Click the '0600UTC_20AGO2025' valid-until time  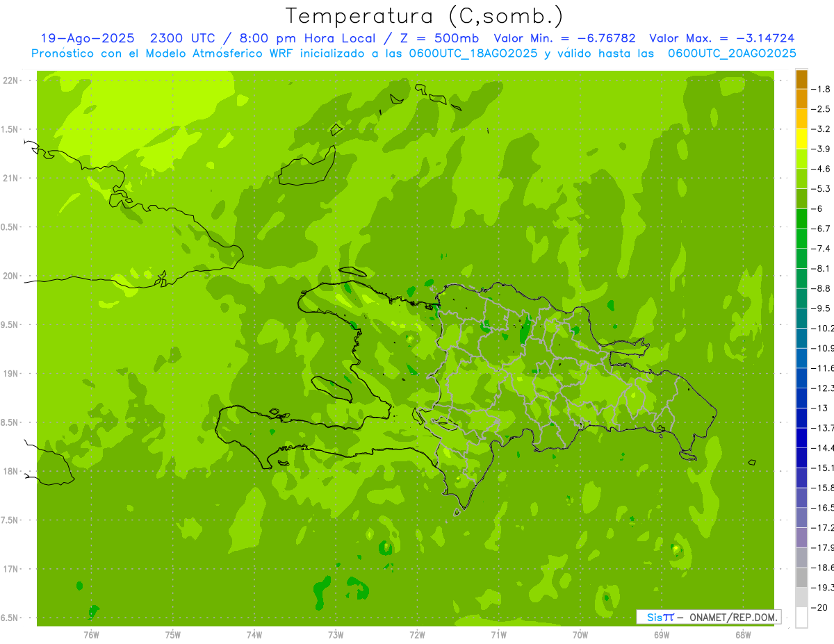(x=732, y=53)
